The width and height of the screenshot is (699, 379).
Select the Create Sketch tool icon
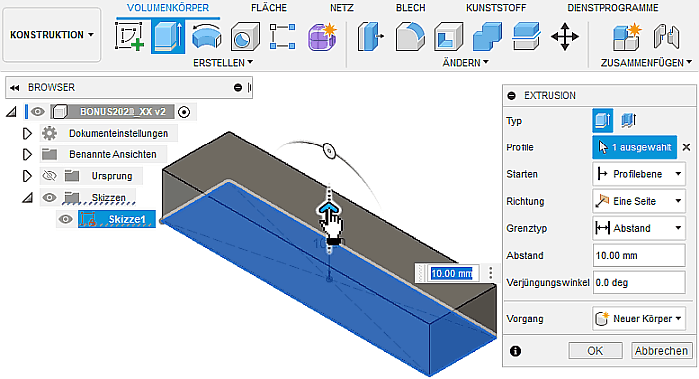tap(129, 36)
